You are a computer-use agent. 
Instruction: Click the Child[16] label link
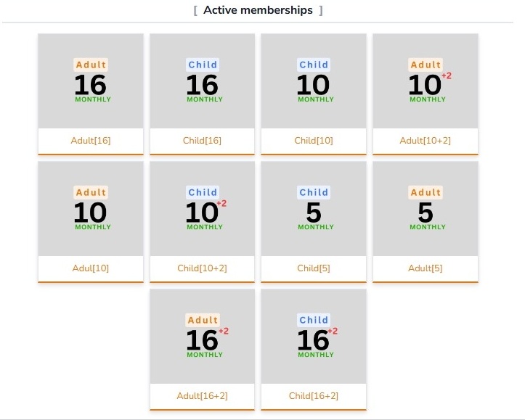pos(203,140)
